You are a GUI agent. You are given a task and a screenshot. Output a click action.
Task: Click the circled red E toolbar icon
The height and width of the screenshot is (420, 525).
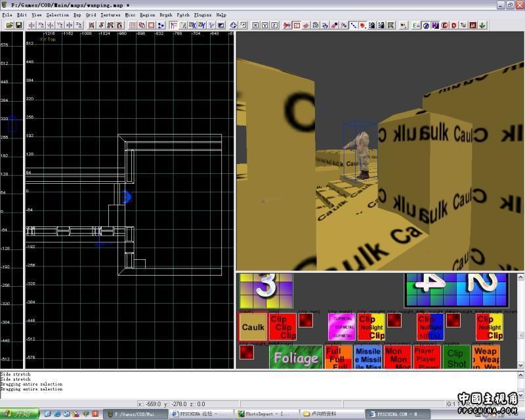[x=445, y=25]
